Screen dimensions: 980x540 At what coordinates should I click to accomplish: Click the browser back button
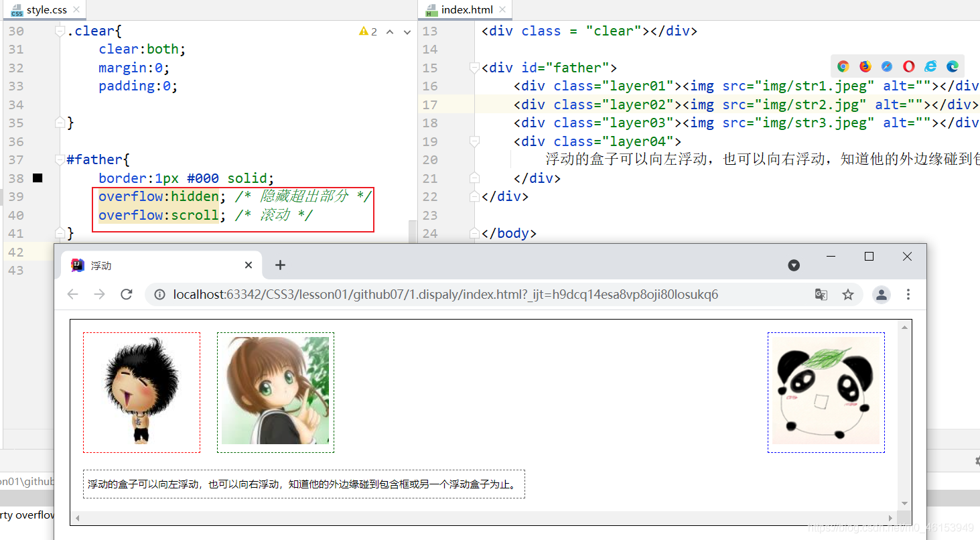[x=73, y=294]
